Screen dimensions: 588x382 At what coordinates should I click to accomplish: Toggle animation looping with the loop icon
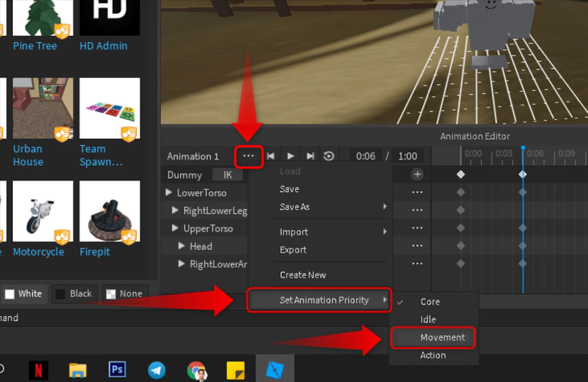tap(329, 155)
